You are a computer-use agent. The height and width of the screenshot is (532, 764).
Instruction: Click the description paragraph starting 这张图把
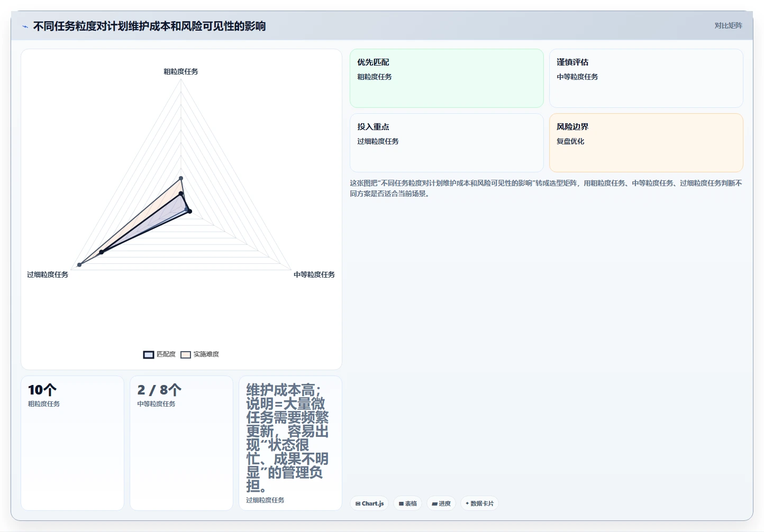546,188
